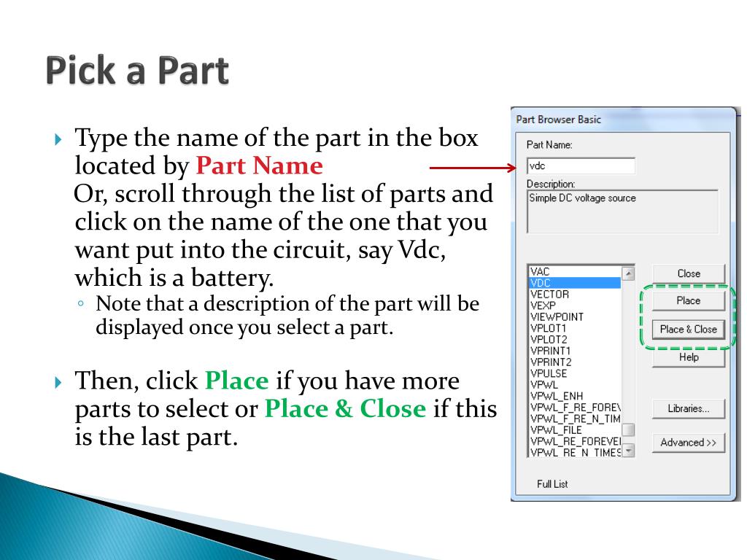Select VPWL_RE_N_TIMES list entry
The width and height of the screenshot is (747, 560).
point(575,452)
